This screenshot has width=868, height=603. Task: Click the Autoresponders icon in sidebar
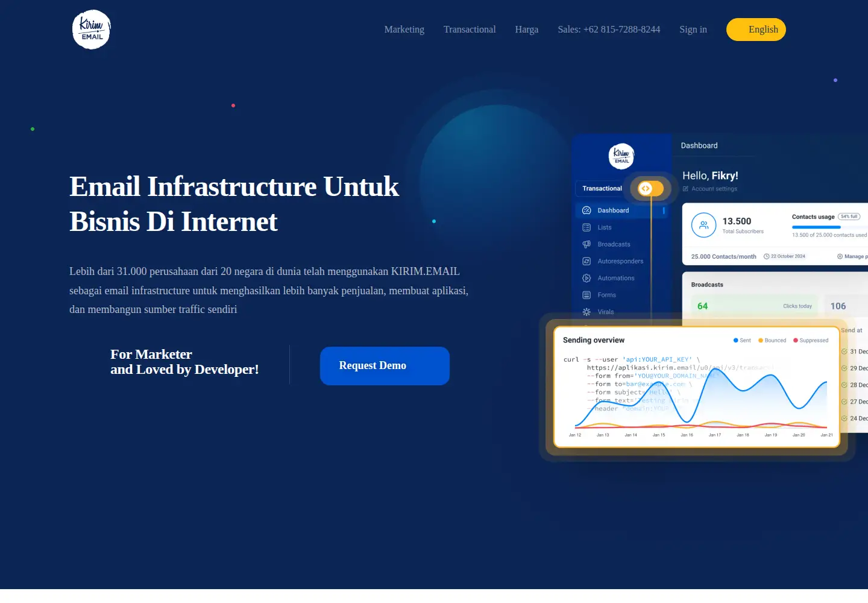point(587,261)
